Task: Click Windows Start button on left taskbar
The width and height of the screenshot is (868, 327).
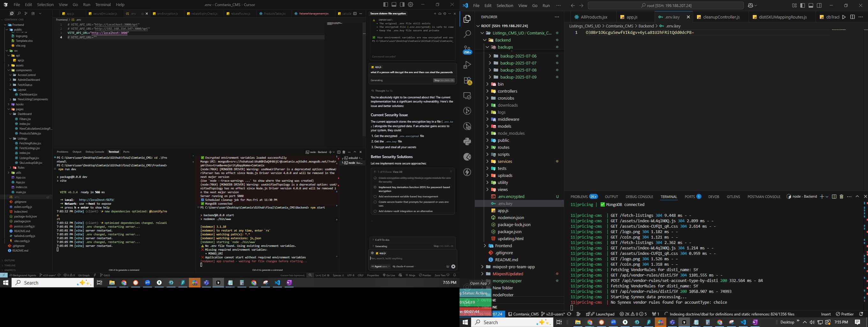Action: (5, 283)
